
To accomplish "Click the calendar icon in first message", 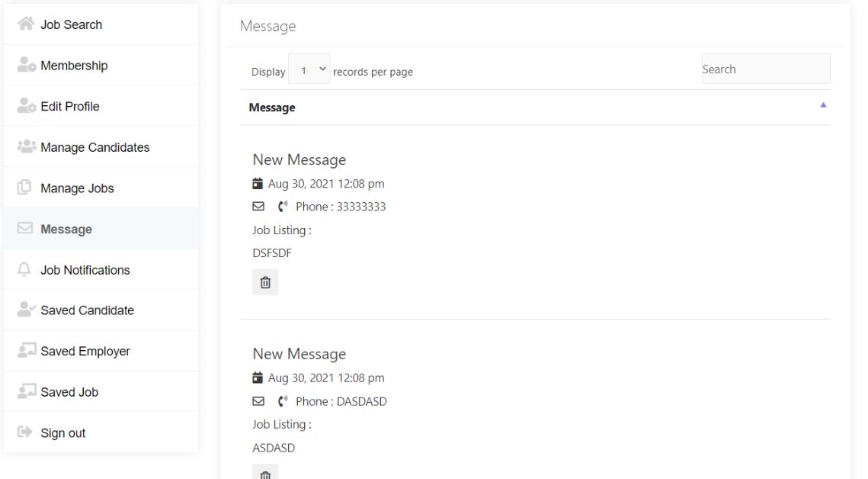I will [258, 184].
